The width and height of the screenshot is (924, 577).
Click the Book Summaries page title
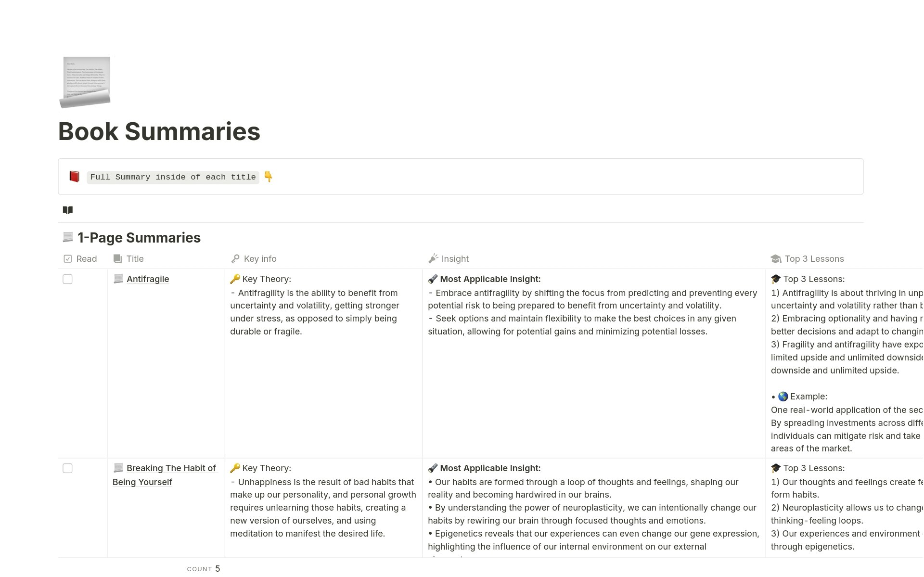pyautogui.click(x=159, y=132)
